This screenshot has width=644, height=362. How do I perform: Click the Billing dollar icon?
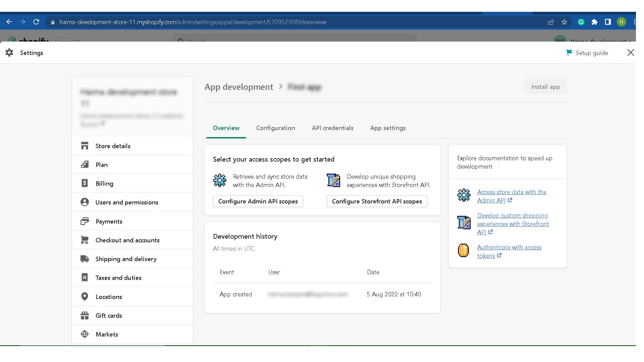(x=85, y=183)
